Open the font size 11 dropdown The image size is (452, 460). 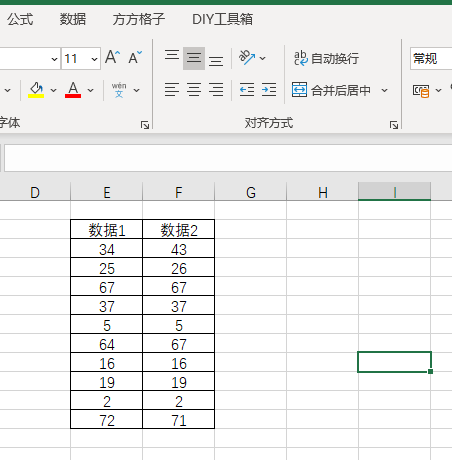click(x=94, y=59)
